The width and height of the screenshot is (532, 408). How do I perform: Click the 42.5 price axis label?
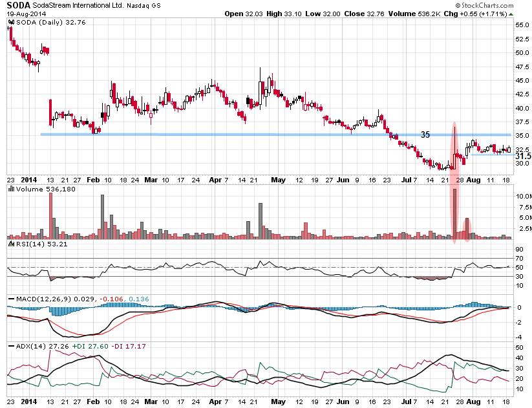pos(522,94)
